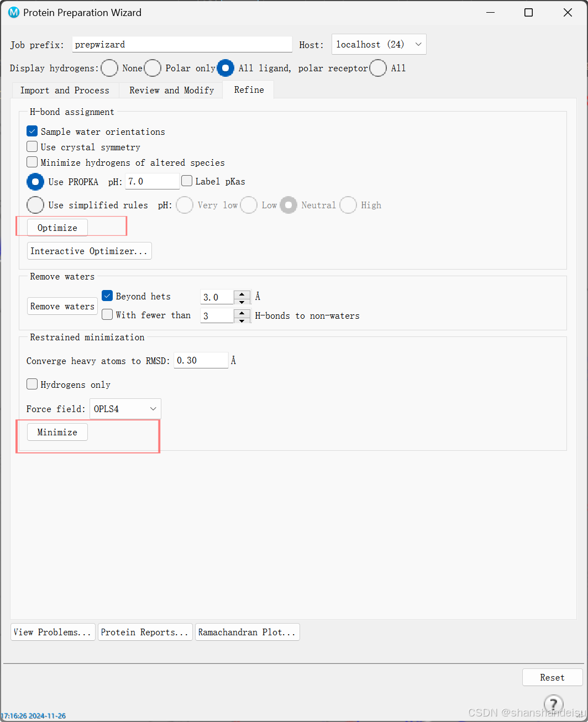The image size is (588, 722).
Task: Open the Host localhost dropdown
Action: pyautogui.click(x=379, y=44)
